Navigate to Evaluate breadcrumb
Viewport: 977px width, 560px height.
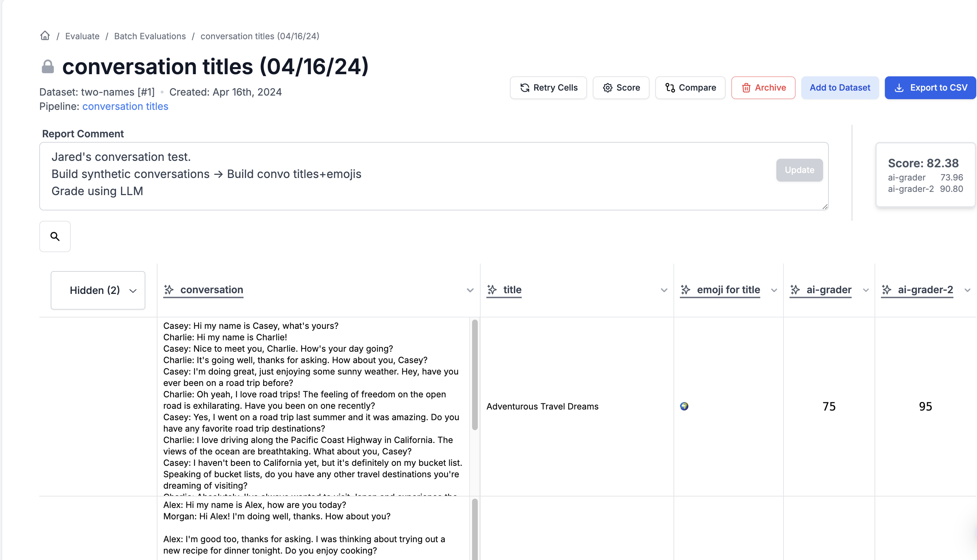pos(82,36)
